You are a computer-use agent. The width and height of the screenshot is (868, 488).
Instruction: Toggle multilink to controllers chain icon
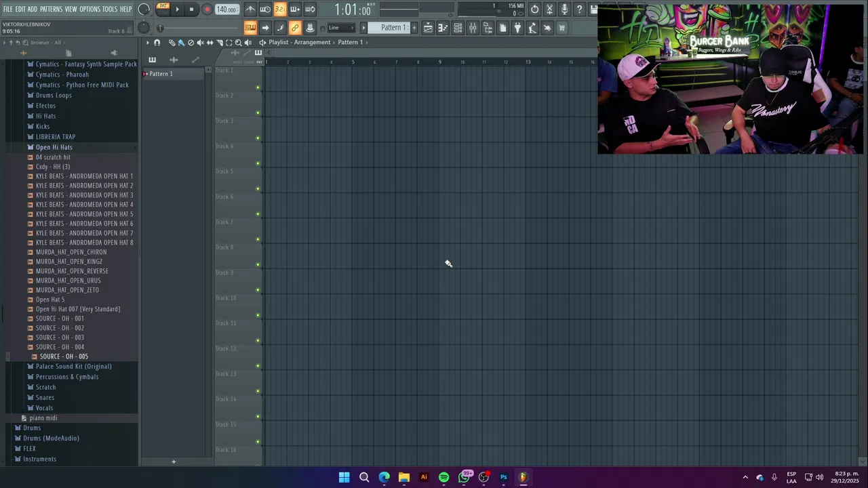295,28
